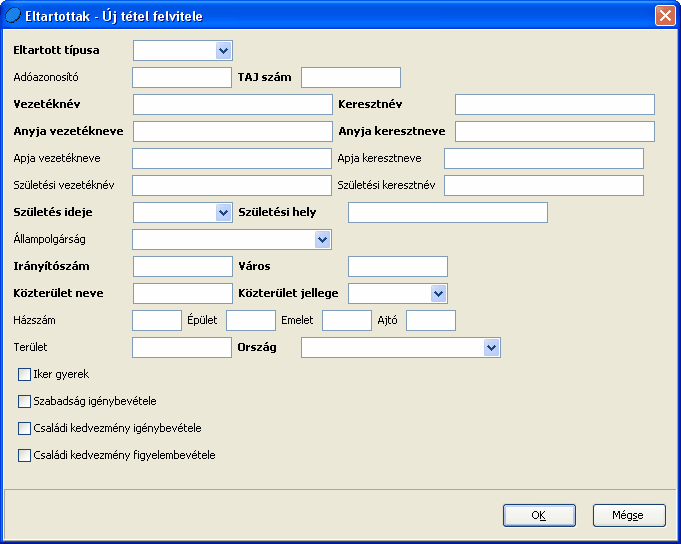This screenshot has width=681, height=544.
Task: Click into the Terület field
Action: click(182, 348)
